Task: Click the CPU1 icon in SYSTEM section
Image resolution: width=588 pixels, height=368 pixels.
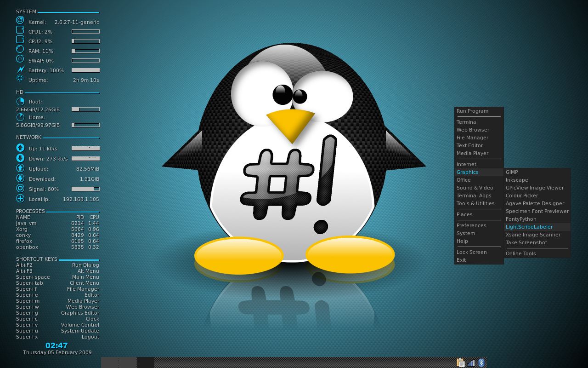Action: pos(20,30)
